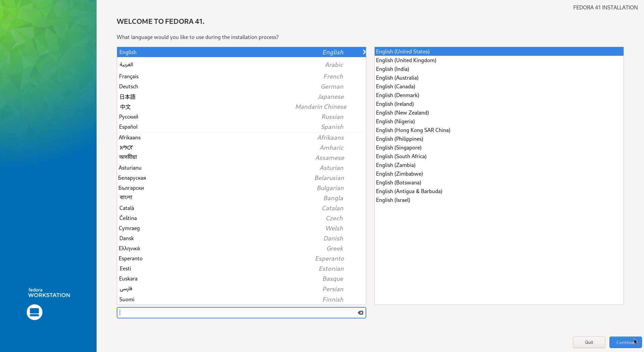
Task: Select English (United States) locale
Action: [499, 51]
